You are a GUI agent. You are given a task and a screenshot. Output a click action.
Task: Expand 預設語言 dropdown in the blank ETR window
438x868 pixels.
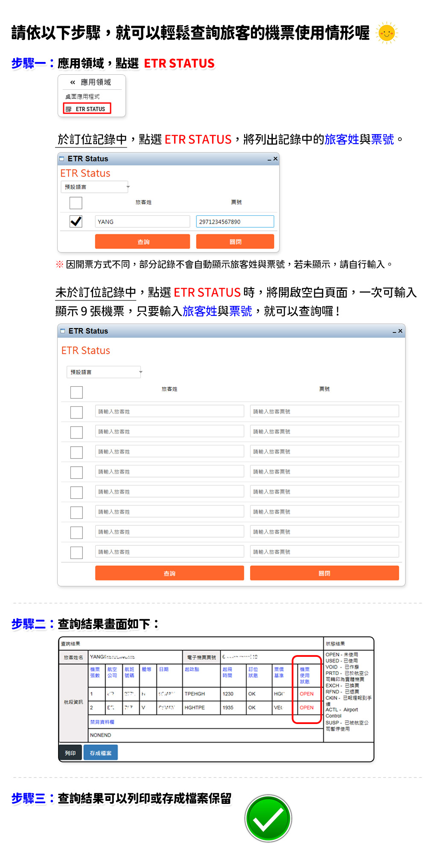click(x=104, y=372)
